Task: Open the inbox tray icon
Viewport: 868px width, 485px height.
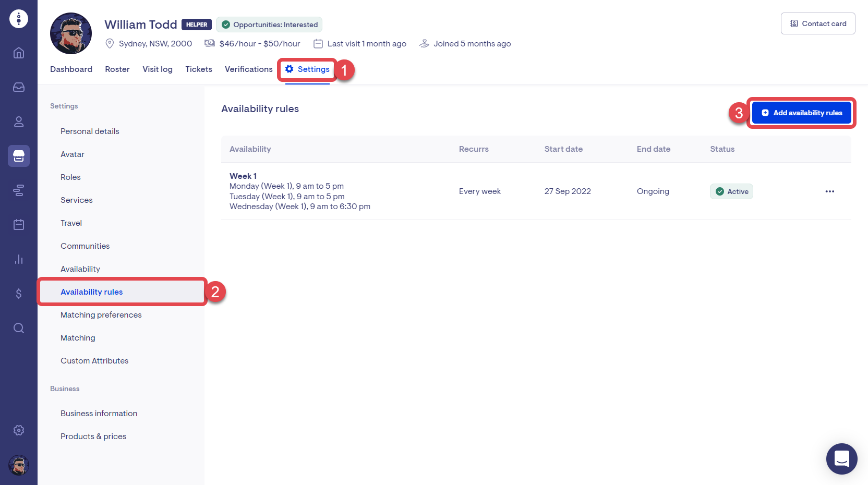Action: (x=19, y=87)
